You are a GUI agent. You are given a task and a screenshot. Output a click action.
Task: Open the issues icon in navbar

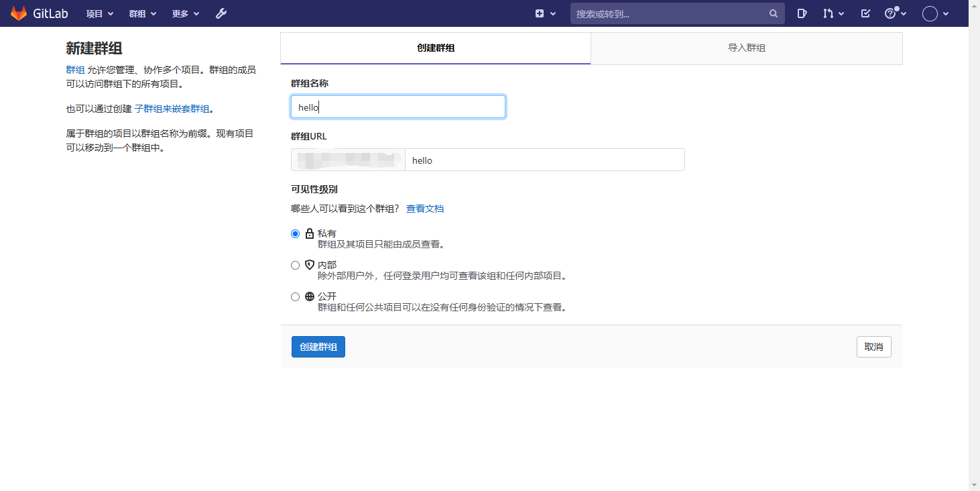click(802, 13)
